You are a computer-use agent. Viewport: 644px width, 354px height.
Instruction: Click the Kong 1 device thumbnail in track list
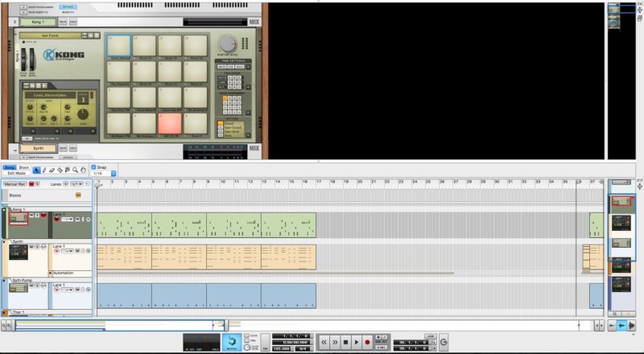(x=19, y=219)
